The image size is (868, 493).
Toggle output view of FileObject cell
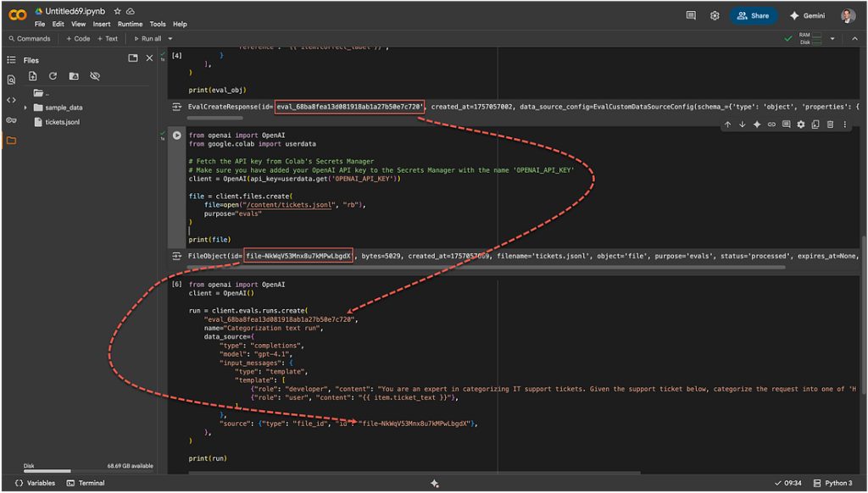[177, 256]
